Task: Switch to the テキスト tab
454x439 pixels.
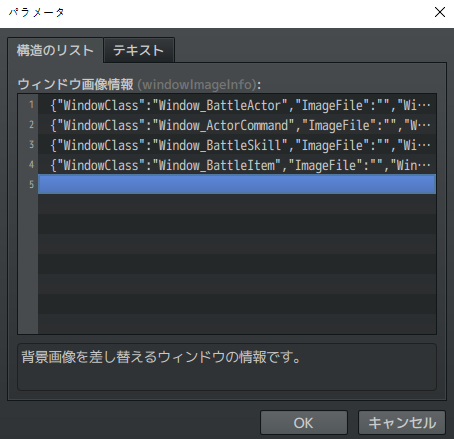Action: point(139,50)
